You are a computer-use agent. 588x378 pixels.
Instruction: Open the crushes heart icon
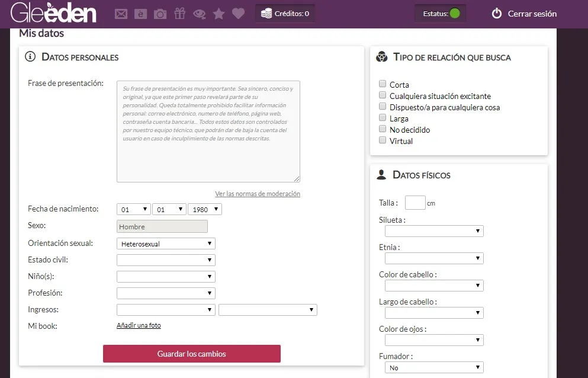238,14
